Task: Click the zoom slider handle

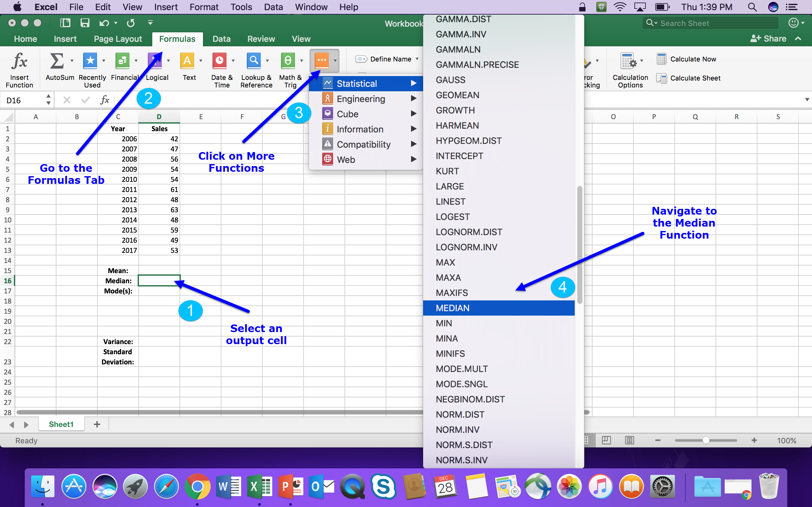Action: (x=706, y=440)
